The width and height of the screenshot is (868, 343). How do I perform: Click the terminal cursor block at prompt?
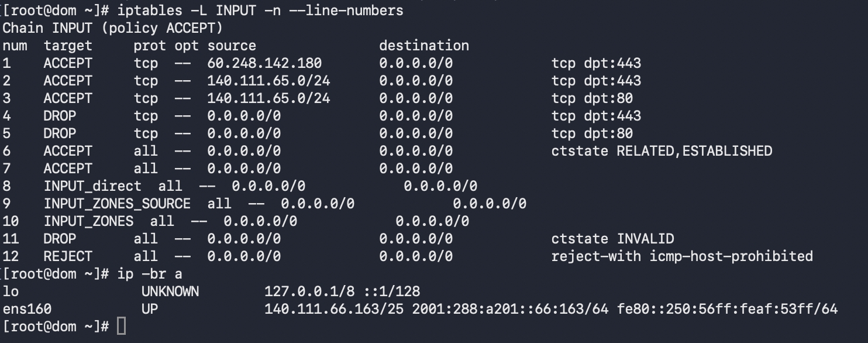[122, 326]
